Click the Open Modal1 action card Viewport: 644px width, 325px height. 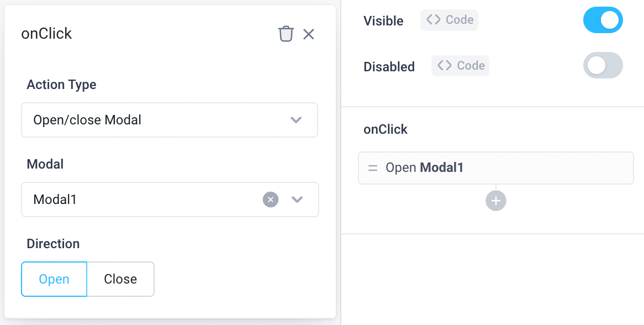(495, 168)
